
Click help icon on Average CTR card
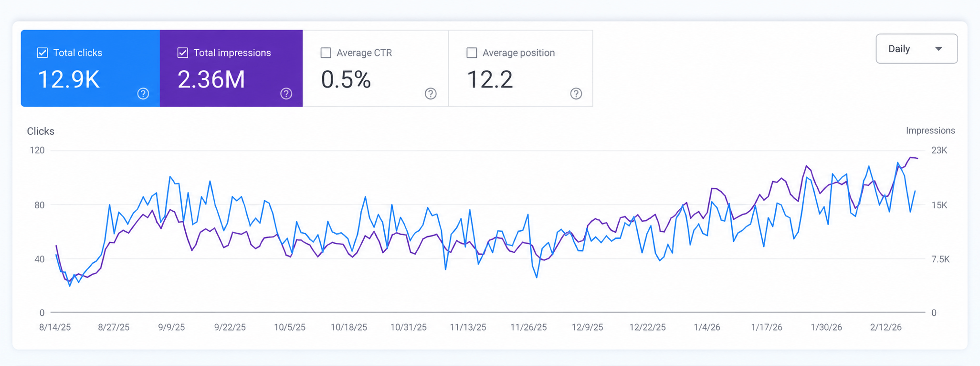(x=431, y=94)
